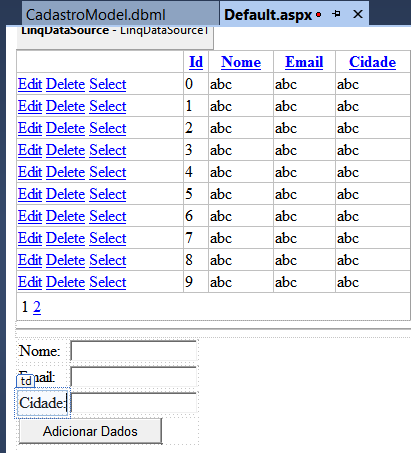Focus the Email text field
This screenshot has width=411, height=453.
(133, 377)
